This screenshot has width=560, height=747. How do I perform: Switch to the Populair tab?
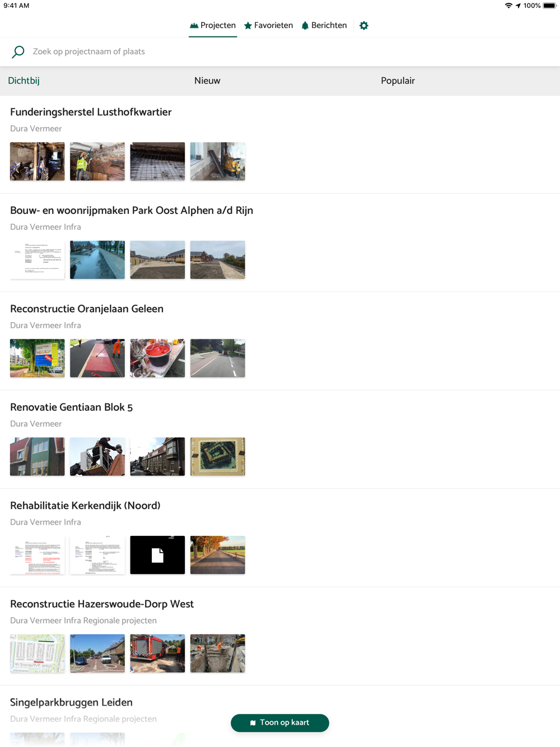tap(398, 81)
